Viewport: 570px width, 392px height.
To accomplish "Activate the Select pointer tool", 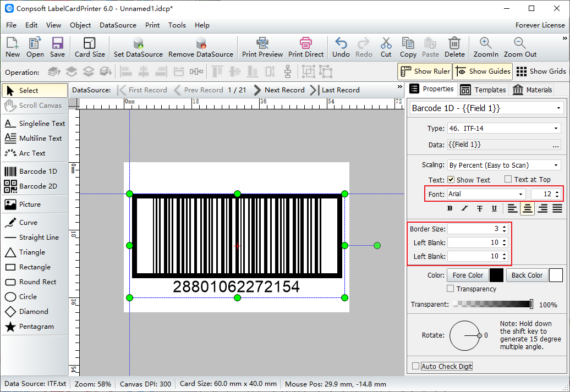I will click(x=35, y=91).
